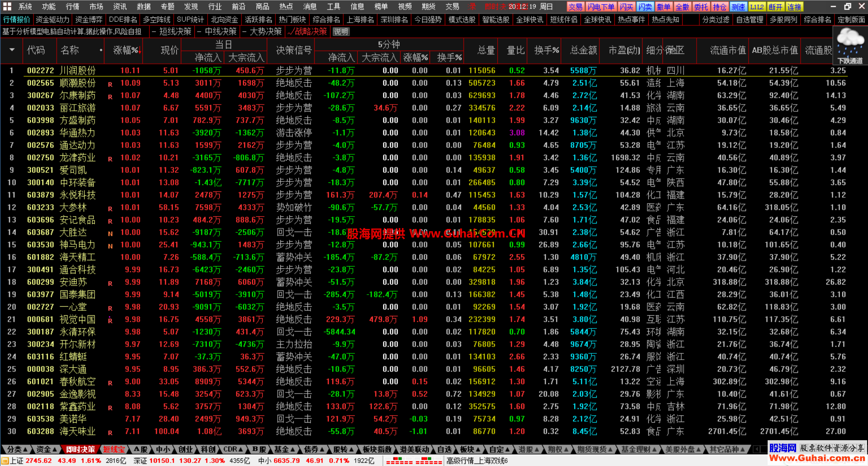Image resolution: width=868 pixels, height=466 pixels.
Task: Open the app grid icon beside 系统
Action: [x=7, y=6]
